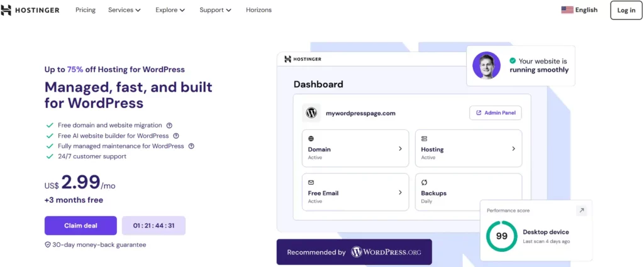Click the US$ 2.99/mo price
The width and height of the screenshot is (644, 267).
point(80,183)
